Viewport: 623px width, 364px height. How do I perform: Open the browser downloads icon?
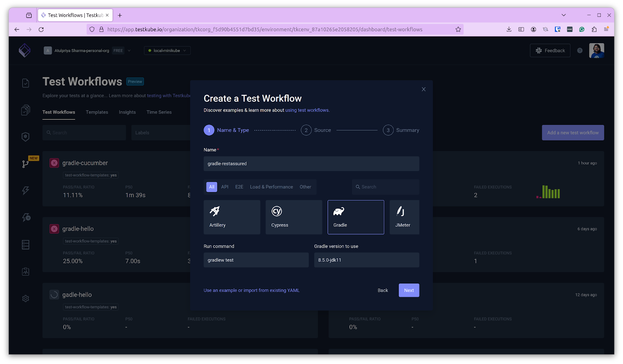pyautogui.click(x=509, y=29)
